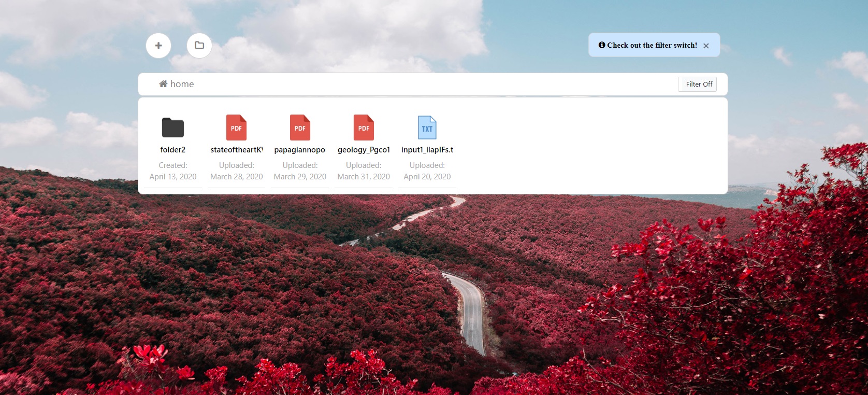Click the stateoftheartK file name
This screenshot has height=395, width=868.
237,150
